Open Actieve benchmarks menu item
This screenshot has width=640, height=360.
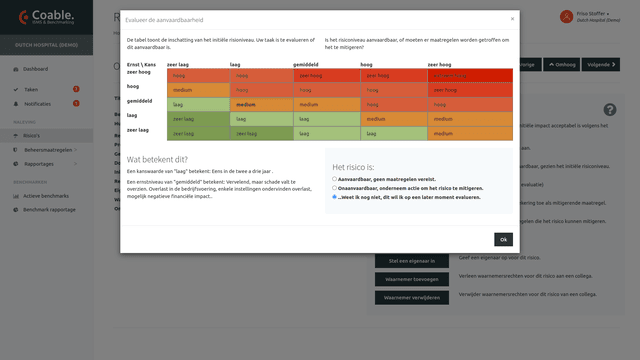(47, 196)
